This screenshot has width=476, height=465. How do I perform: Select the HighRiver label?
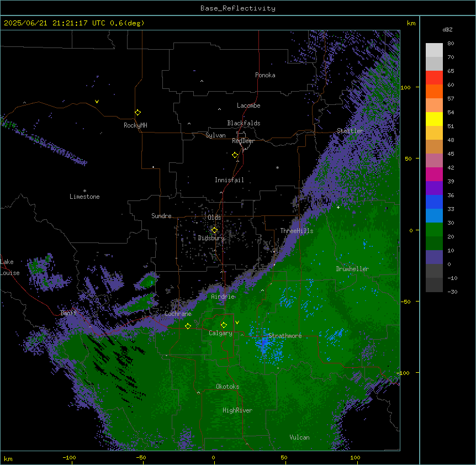click(x=237, y=410)
